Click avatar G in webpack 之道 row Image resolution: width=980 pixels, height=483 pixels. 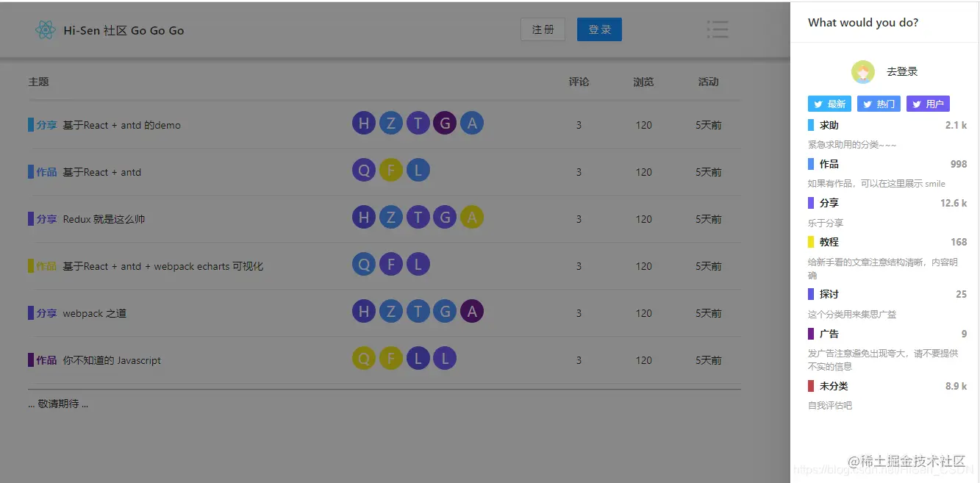(445, 312)
